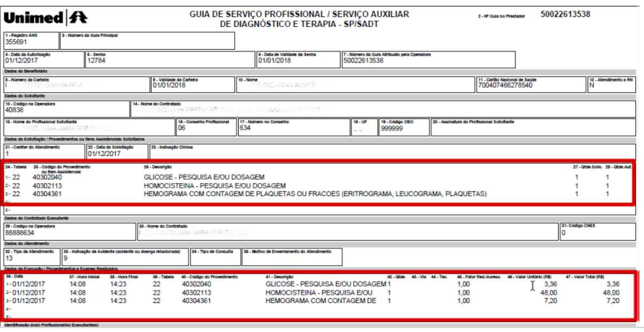Select the Conselho Profissional field with 06

[204, 127]
